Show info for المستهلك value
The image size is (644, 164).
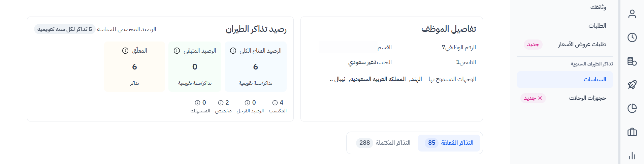(198, 103)
